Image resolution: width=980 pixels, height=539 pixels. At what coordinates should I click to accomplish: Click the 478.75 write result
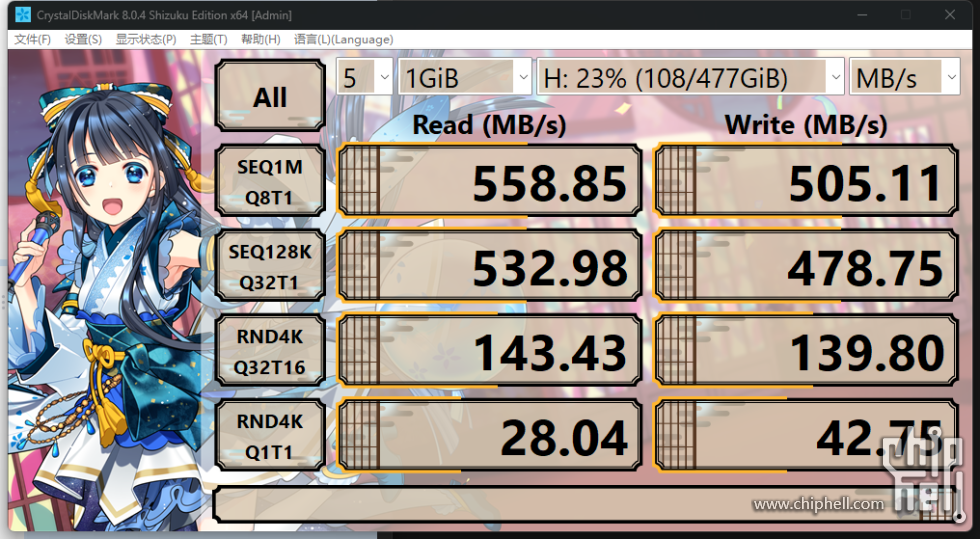806,266
